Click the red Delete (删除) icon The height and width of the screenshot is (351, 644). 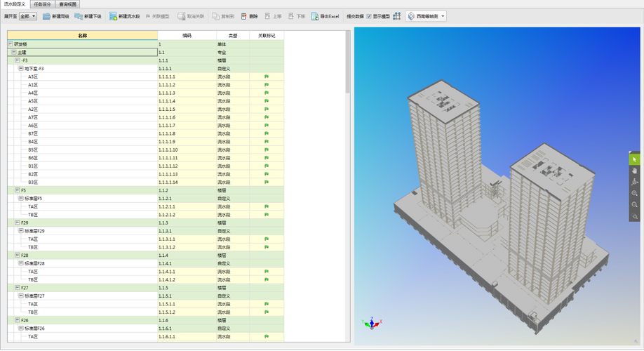point(244,16)
